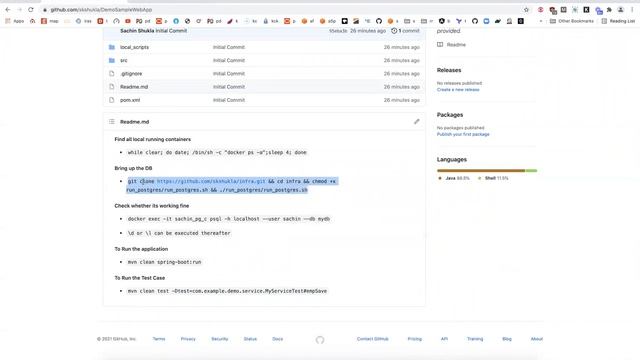The width and height of the screenshot is (640, 360).
Task: Click the Readme.md file icon in list
Action: click(111, 87)
